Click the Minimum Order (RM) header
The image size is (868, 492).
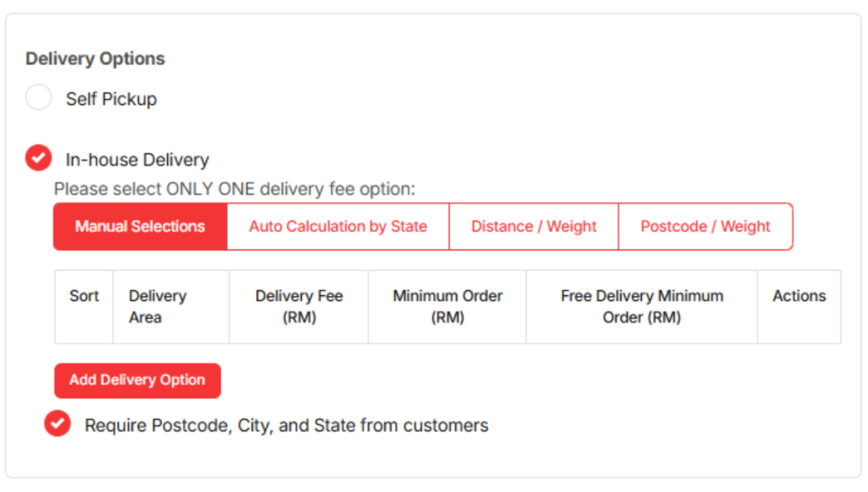click(448, 306)
